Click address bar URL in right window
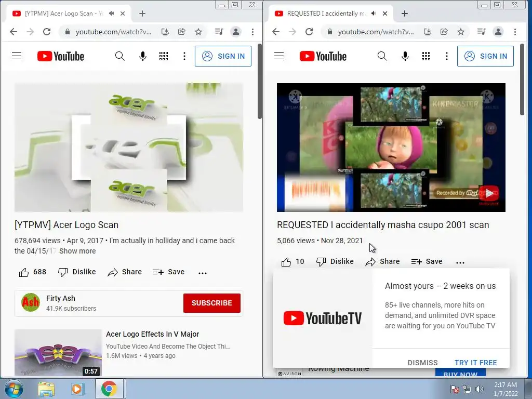This screenshot has width=532, height=399. [376, 32]
